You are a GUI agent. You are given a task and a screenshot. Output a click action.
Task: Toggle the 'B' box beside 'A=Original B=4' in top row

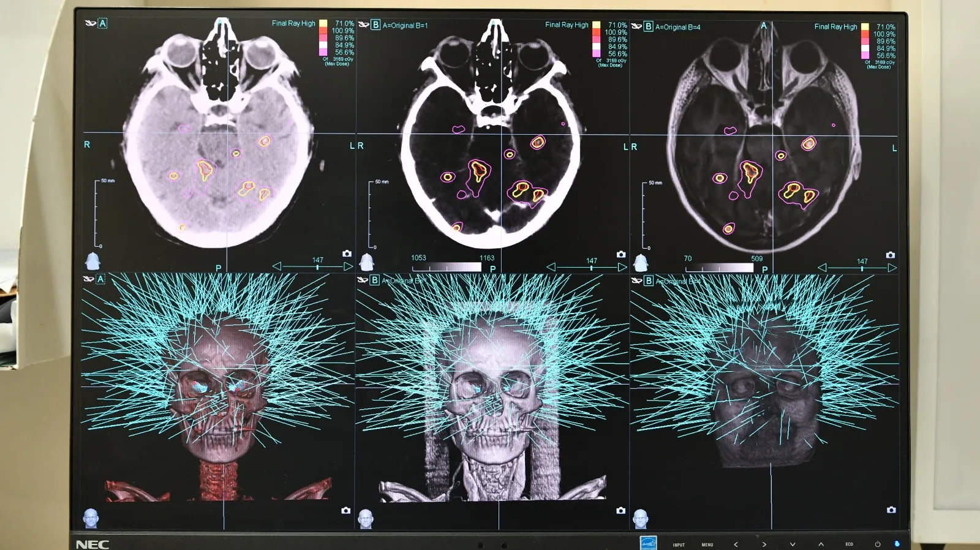[648, 26]
